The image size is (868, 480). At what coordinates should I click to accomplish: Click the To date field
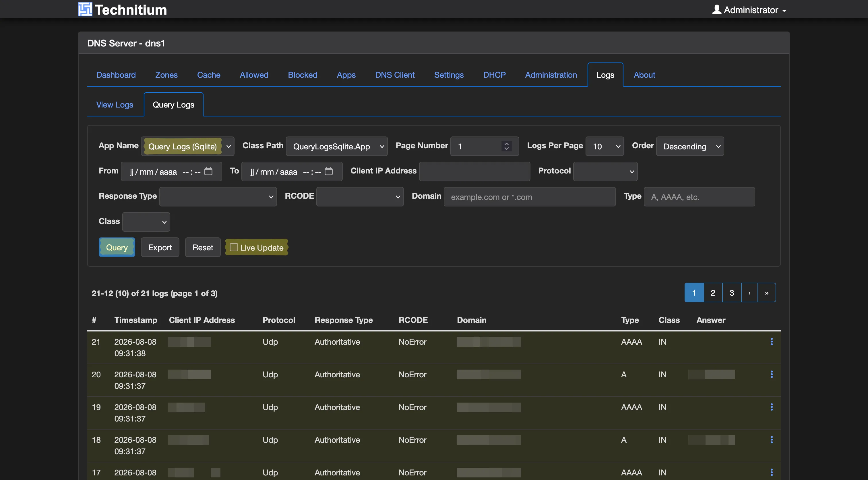pyautogui.click(x=292, y=171)
